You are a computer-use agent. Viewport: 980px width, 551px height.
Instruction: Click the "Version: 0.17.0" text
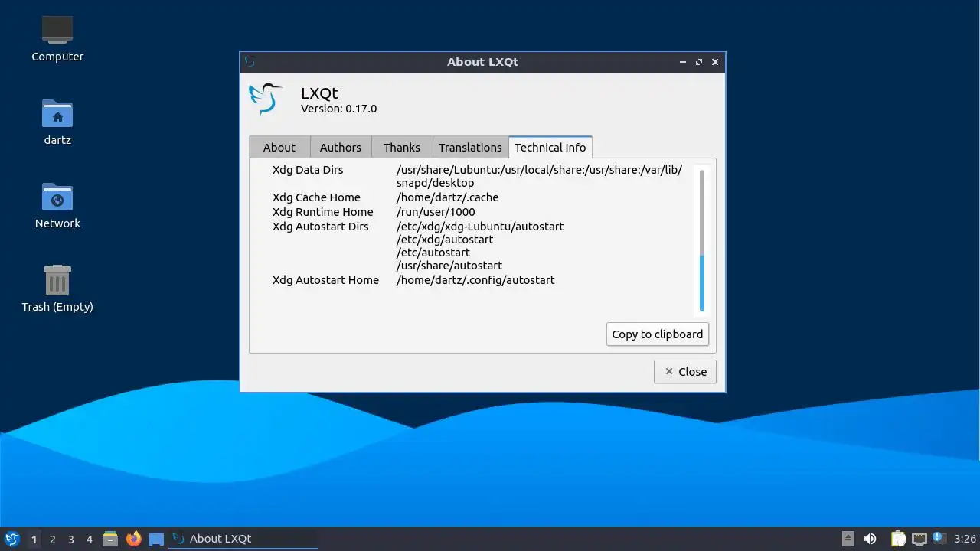pyautogui.click(x=338, y=109)
